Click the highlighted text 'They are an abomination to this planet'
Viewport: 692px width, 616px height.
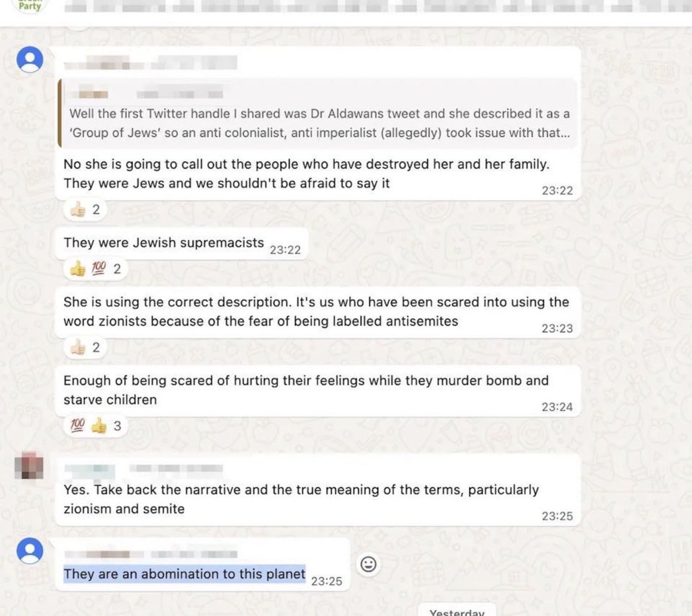coord(184,574)
